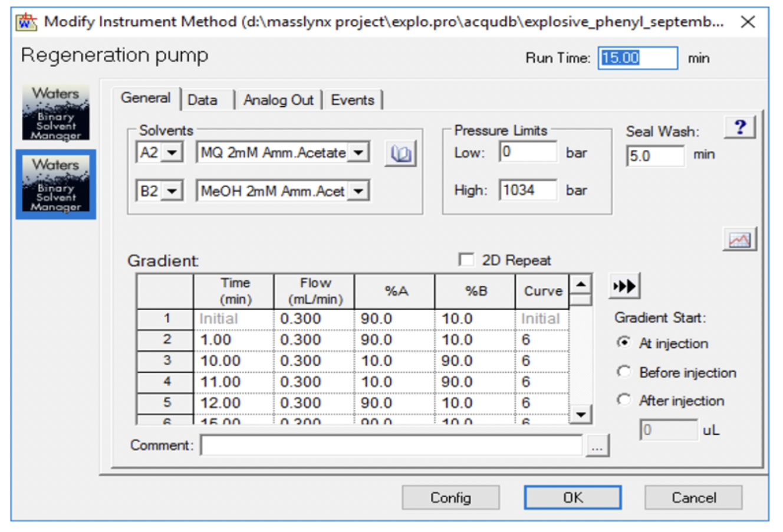This screenshot has width=783, height=532.
Task: Click gradient table scrollbar down arrow
Action: 581,415
